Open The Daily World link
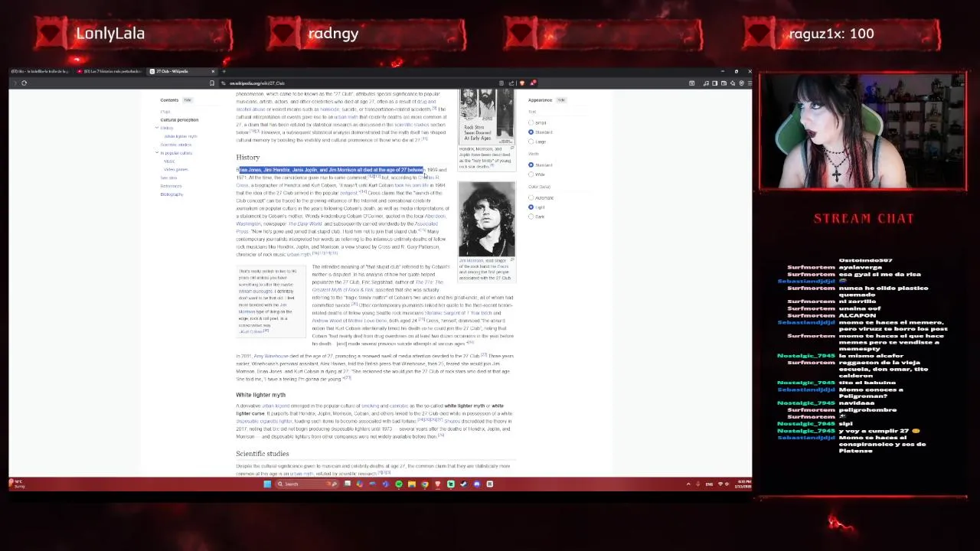 pyautogui.click(x=305, y=223)
